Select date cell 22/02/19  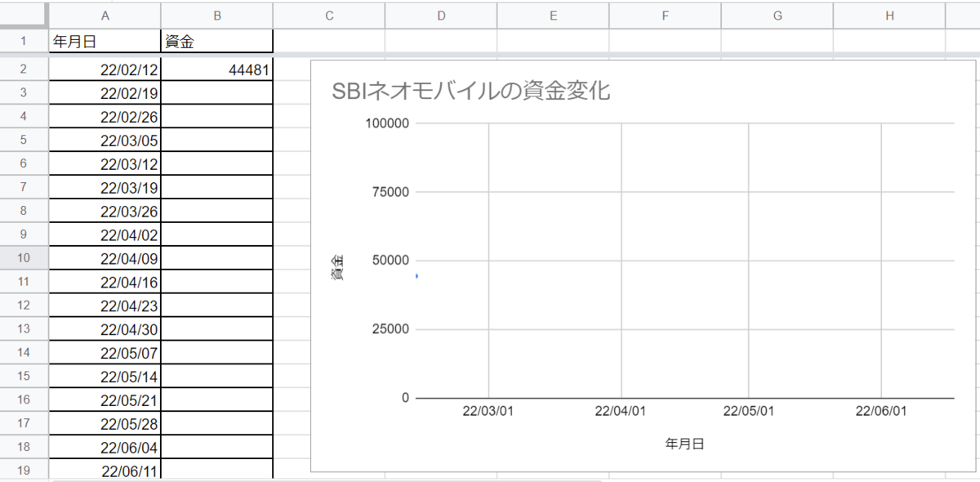(x=105, y=93)
